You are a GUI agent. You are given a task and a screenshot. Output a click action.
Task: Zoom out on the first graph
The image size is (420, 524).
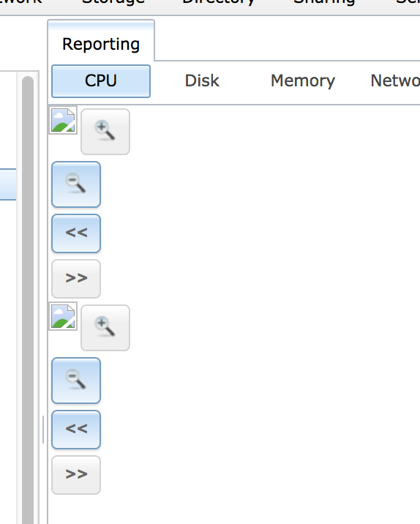[x=76, y=184]
